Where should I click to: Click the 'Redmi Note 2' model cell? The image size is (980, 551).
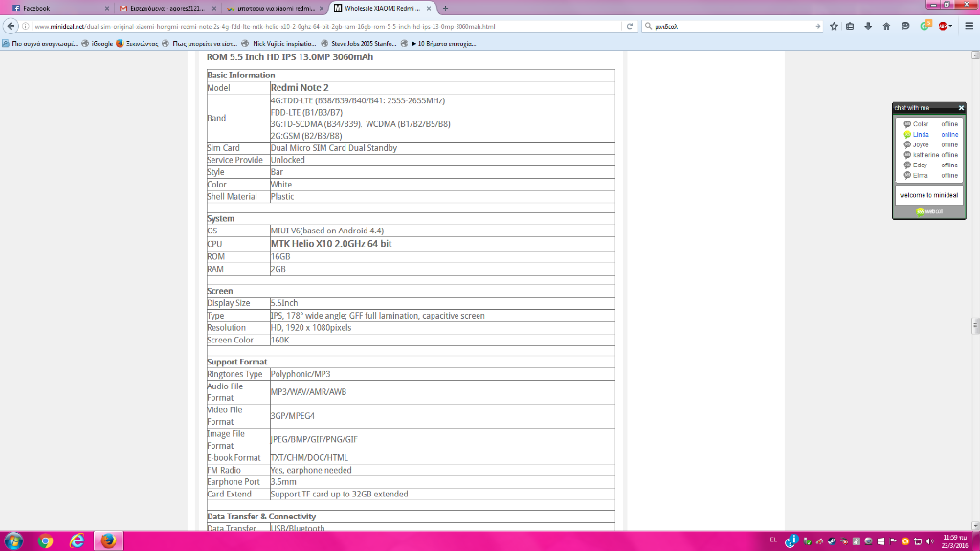tap(442, 87)
